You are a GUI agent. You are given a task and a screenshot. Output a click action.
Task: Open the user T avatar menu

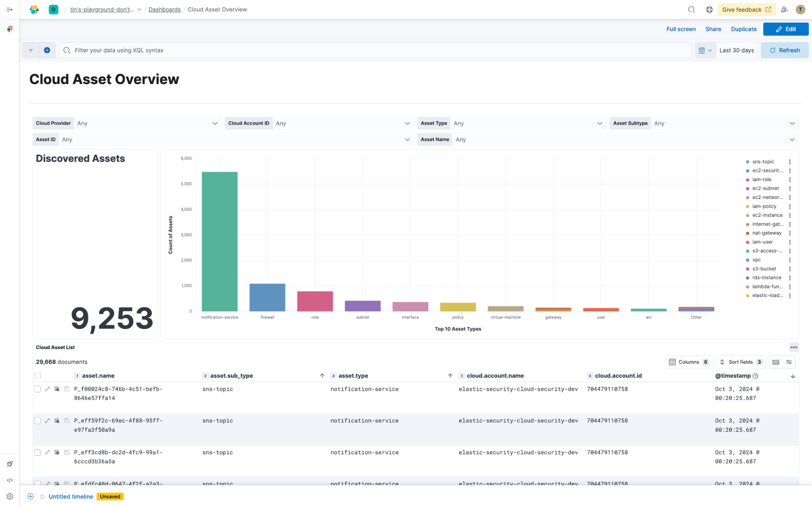[x=800, y=9]
